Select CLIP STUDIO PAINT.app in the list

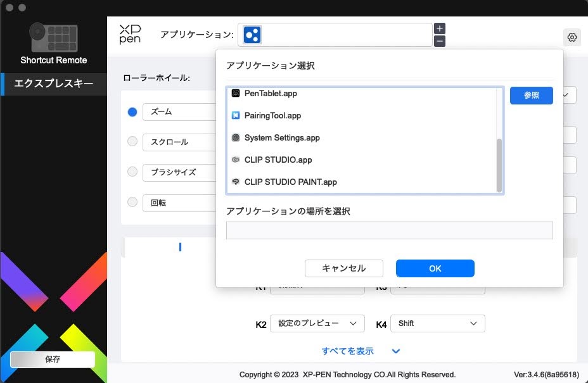point(362,182)
